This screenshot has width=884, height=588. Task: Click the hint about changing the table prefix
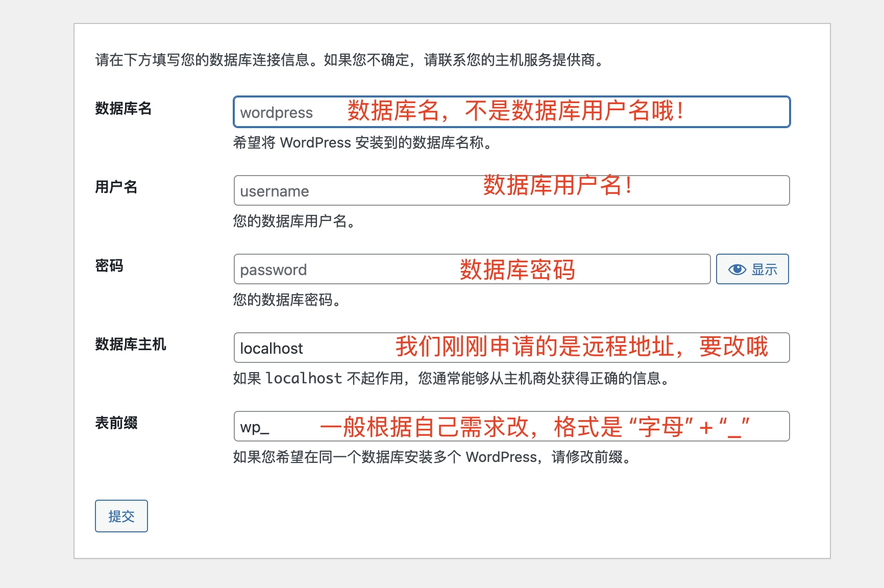pyautogui.click(x=432, y=457)
